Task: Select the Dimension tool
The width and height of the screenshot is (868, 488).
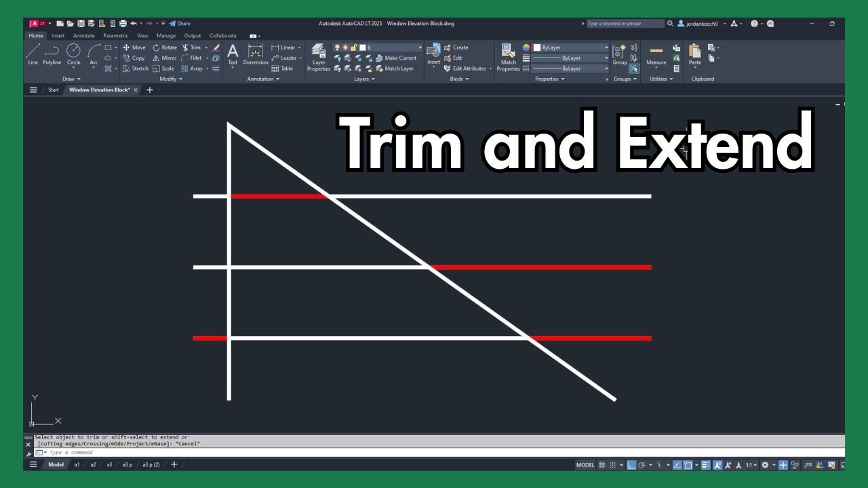Action: click(x=256, y=54)
